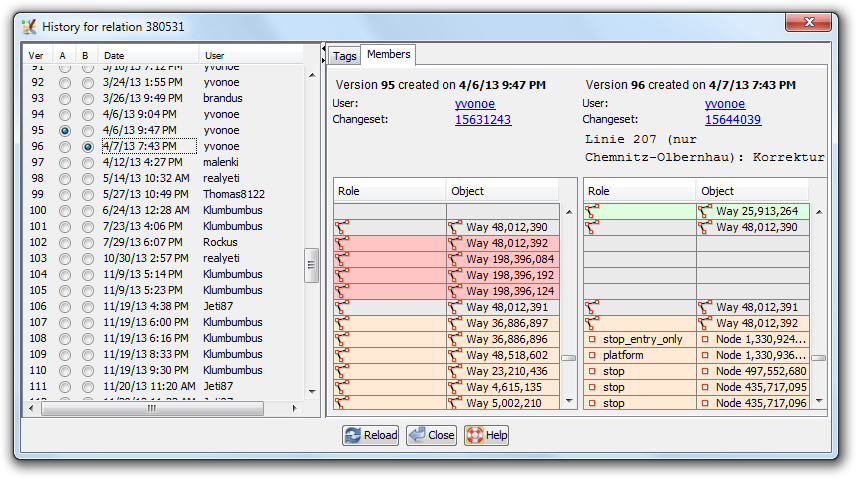Select version 103 radio in column B
Screen dimensions: 857x479
coord(87,259)
